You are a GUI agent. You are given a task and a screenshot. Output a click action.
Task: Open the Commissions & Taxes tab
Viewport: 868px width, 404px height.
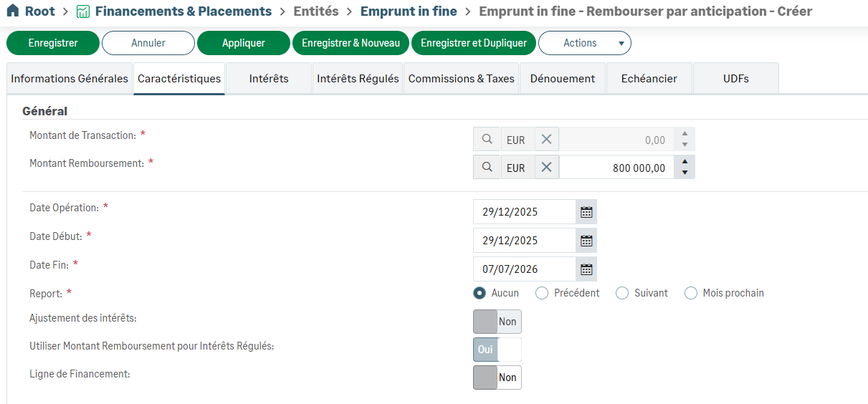[461, 79]
